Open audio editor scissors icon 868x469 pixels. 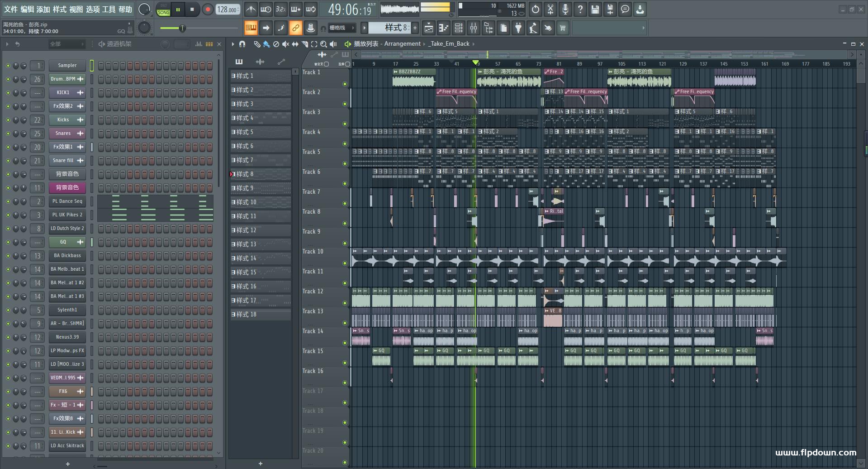click(x=550, y=9)
